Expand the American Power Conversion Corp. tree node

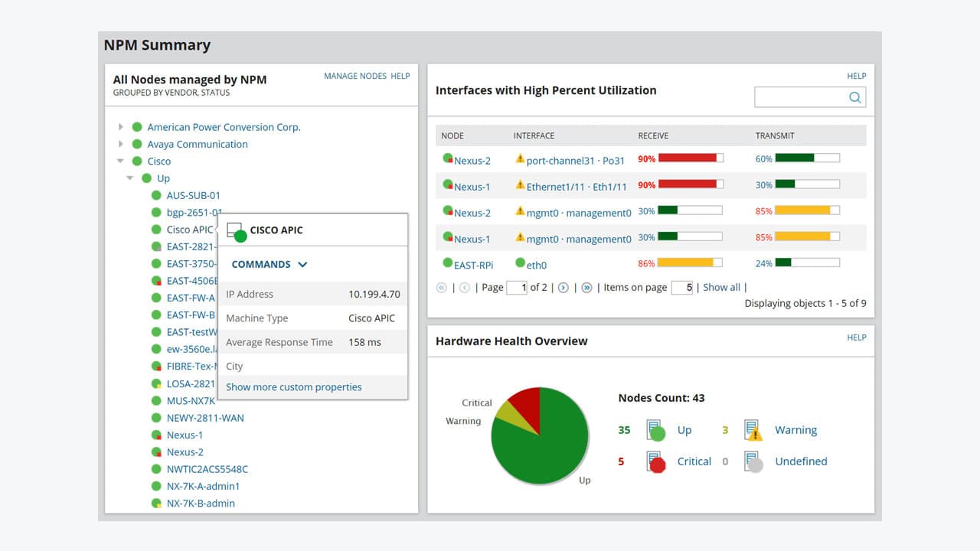pos(121,126)
